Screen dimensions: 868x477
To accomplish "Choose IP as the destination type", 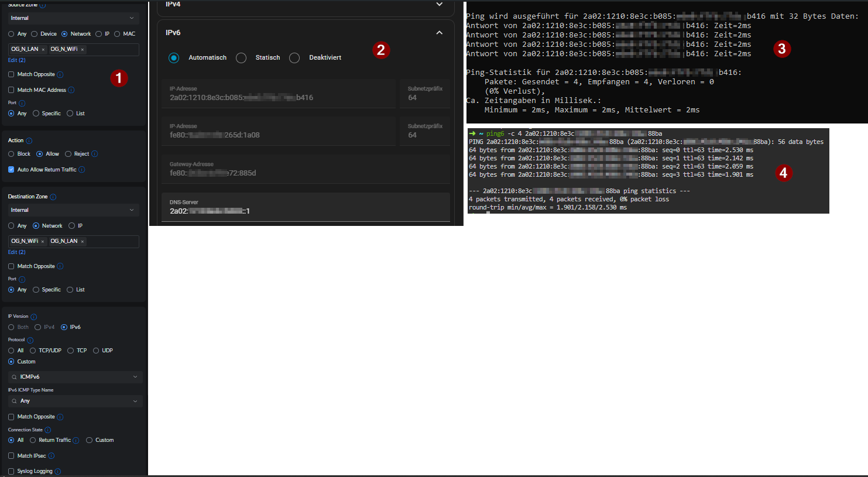I will pos(71,226).
